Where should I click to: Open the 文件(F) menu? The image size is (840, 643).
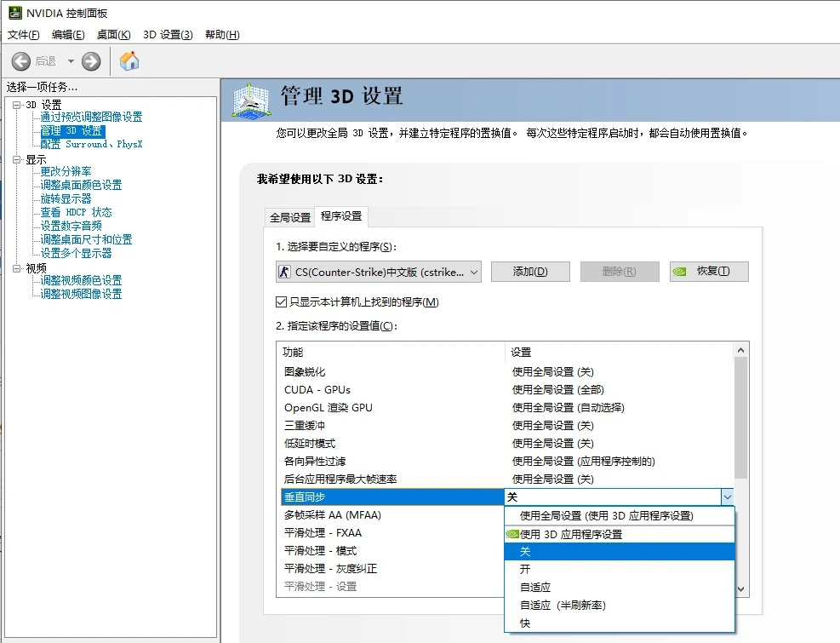coord(24,35)
